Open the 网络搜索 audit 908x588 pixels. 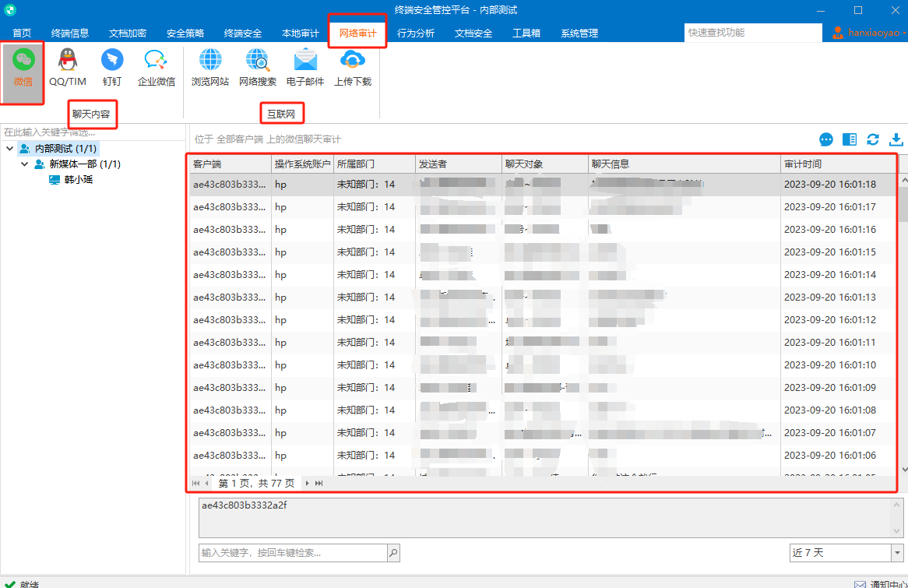(258, 69)
